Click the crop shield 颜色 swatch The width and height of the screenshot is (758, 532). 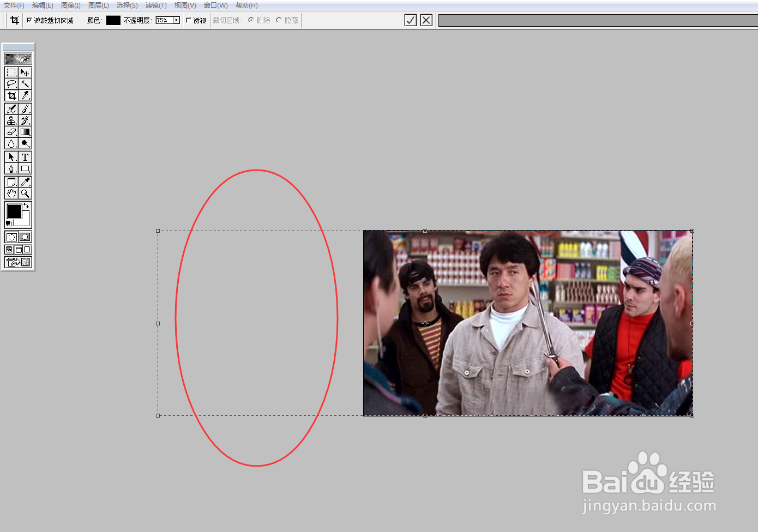[x=113, y=20]
